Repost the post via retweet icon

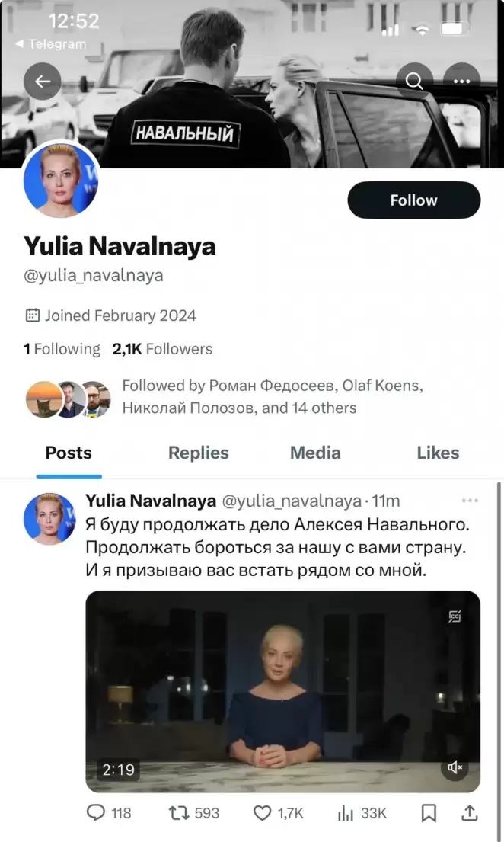point(178,813)
